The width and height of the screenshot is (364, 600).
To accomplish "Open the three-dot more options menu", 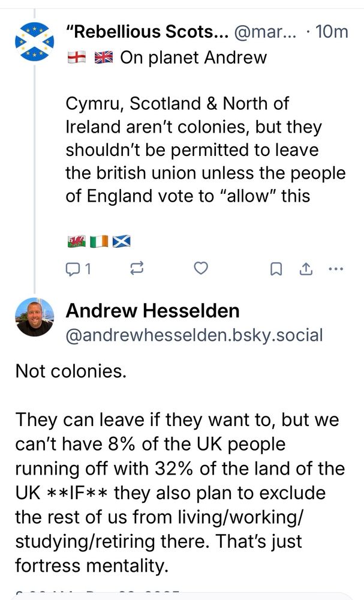I will click(x=336, y=269).
